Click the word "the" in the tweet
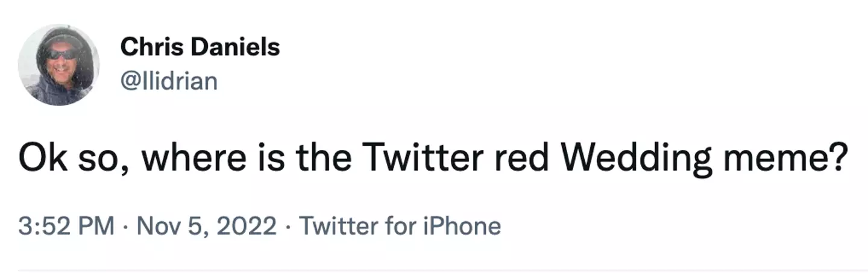Image resolution: width=868 pixels, height=273 pixels. 323,158
